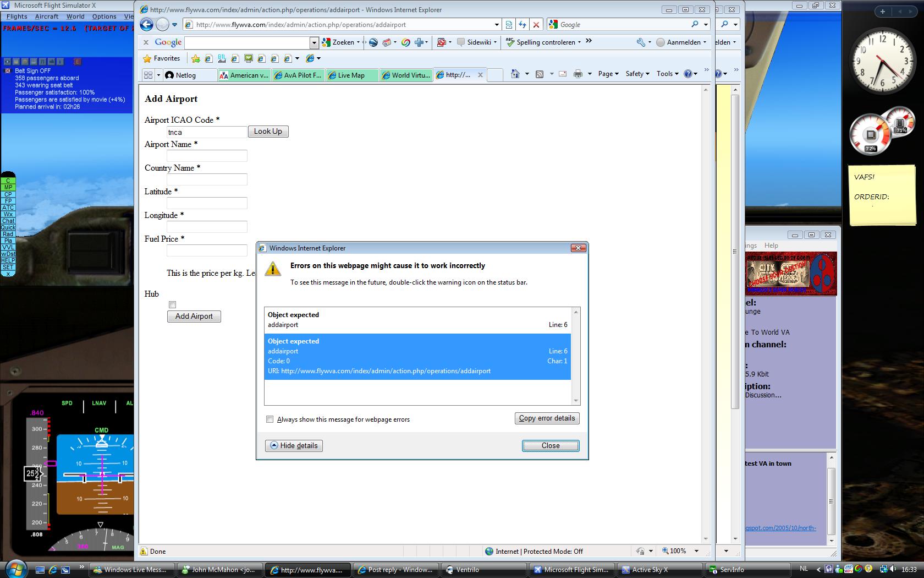Open the Quick Tabs list dropdown arrow
This screenshot has height=578, width=924.
(158, 75)
